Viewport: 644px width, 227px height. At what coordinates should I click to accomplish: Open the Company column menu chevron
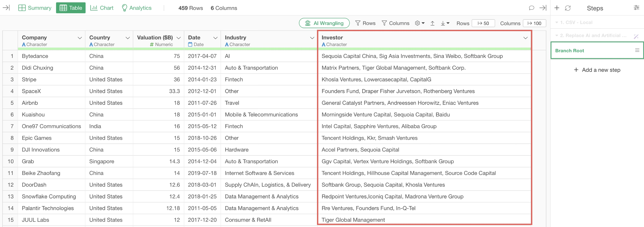coord(80,38)
